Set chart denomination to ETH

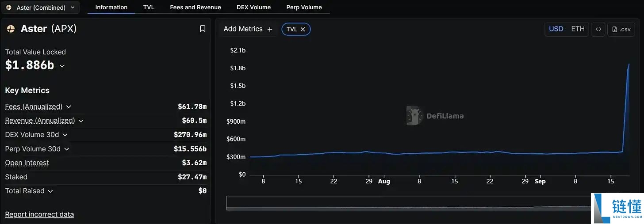pyautogui.click(x=578, y=29)
